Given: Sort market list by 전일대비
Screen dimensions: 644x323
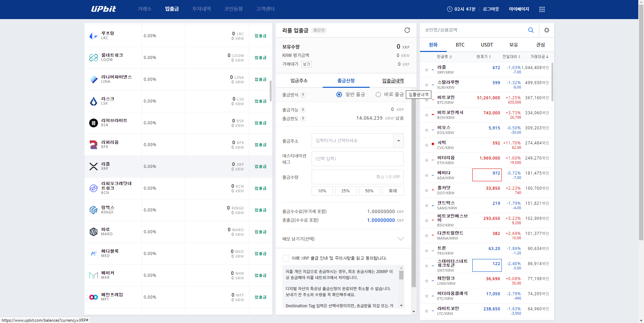Looking at the screenshot, I should coord(511,57).
